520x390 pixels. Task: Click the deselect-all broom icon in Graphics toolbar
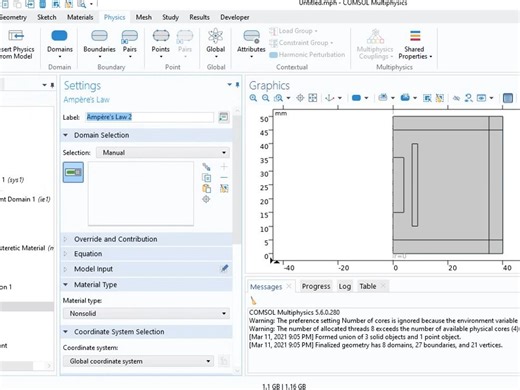pyautogui.click(x=440, y=98)
